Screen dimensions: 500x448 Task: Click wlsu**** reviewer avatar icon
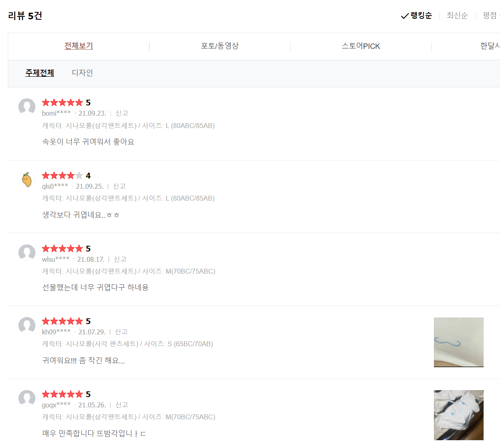point(27,253)
